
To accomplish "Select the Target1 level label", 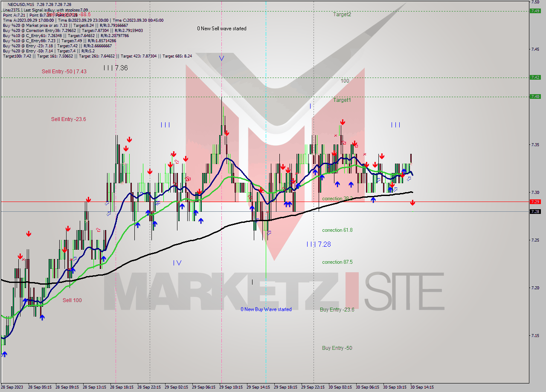I will (x=342, y=100).
